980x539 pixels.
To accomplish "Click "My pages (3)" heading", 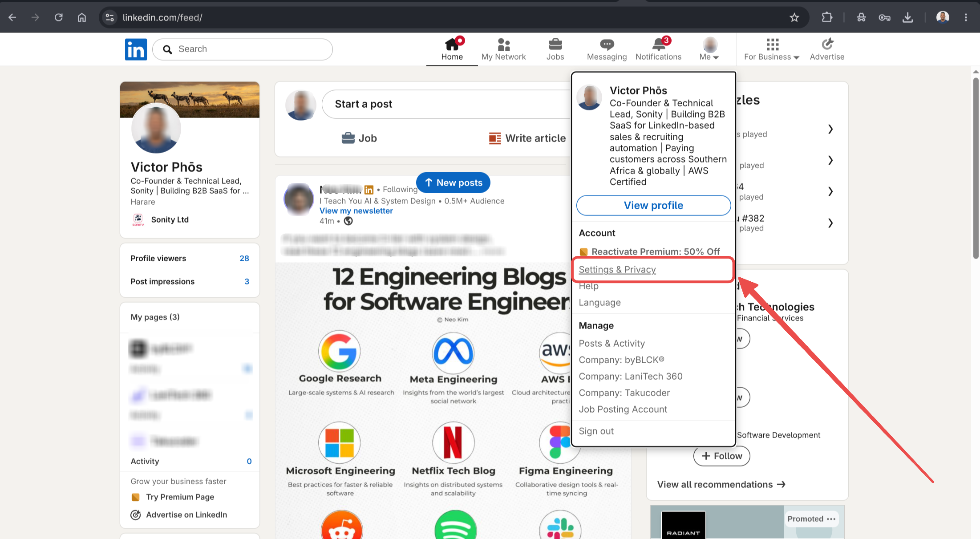I will click(x=155, y=317).
